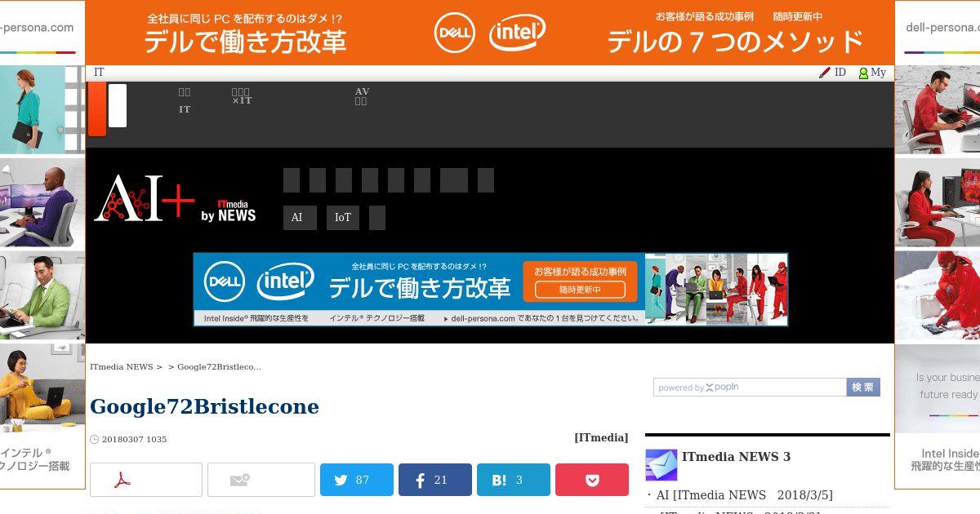Share article on Twitter (87)

click(x=357, y=480)
